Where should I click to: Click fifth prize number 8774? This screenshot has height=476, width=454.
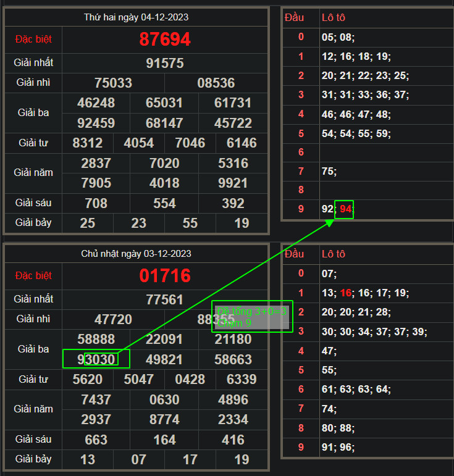click(165, 419)
